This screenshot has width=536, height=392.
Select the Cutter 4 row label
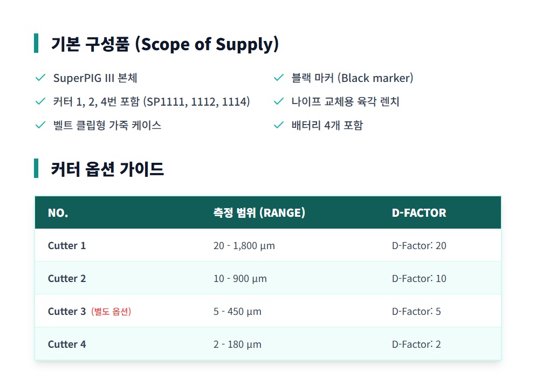(67, 345)
